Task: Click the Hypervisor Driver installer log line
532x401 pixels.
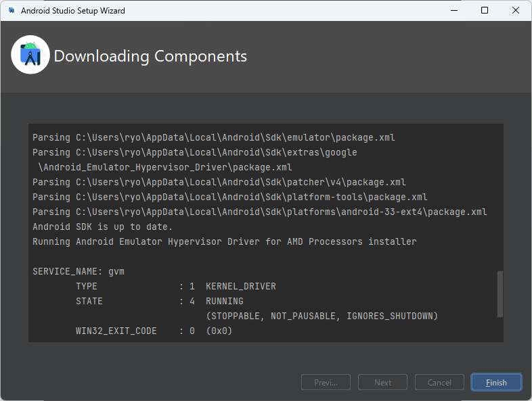Action: [224, 241]
